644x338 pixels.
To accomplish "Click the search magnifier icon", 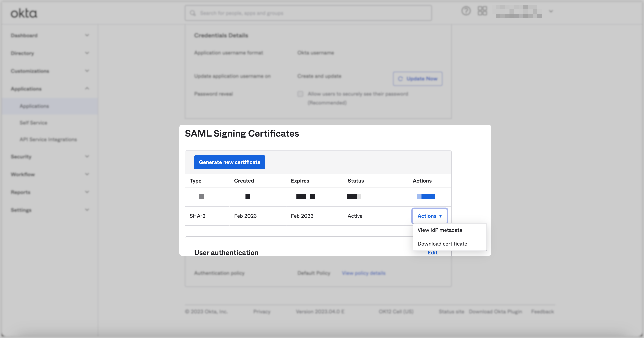I will coord(193,13).
